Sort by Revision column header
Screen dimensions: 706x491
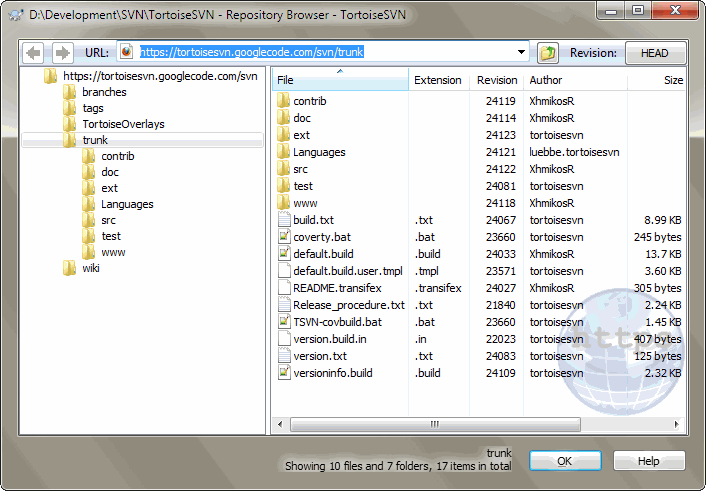pyautogui.click(x=497, y=80)
